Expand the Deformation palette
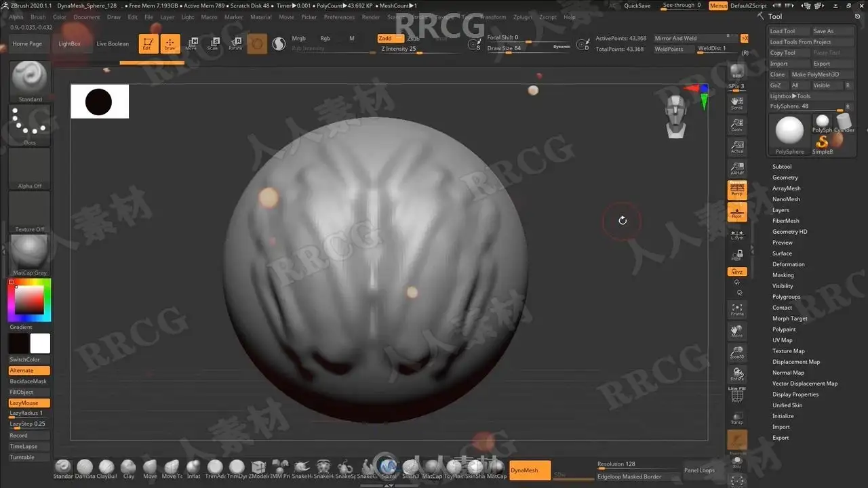868x488 pixels. coord(789,264)
